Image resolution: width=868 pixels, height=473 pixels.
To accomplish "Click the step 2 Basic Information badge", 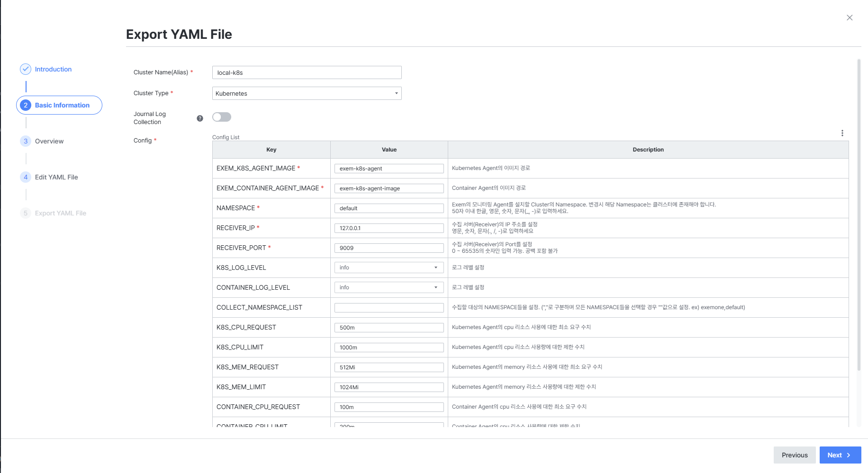I will pos(59,105).
